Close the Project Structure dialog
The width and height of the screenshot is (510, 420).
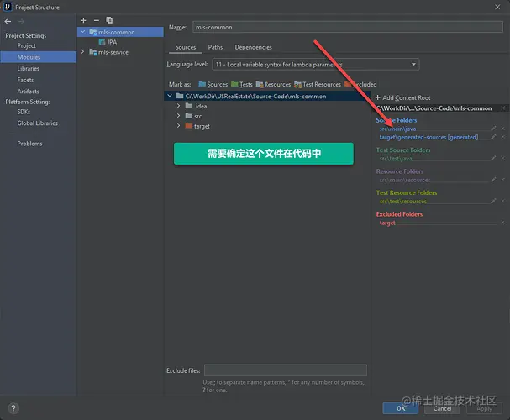497,7
